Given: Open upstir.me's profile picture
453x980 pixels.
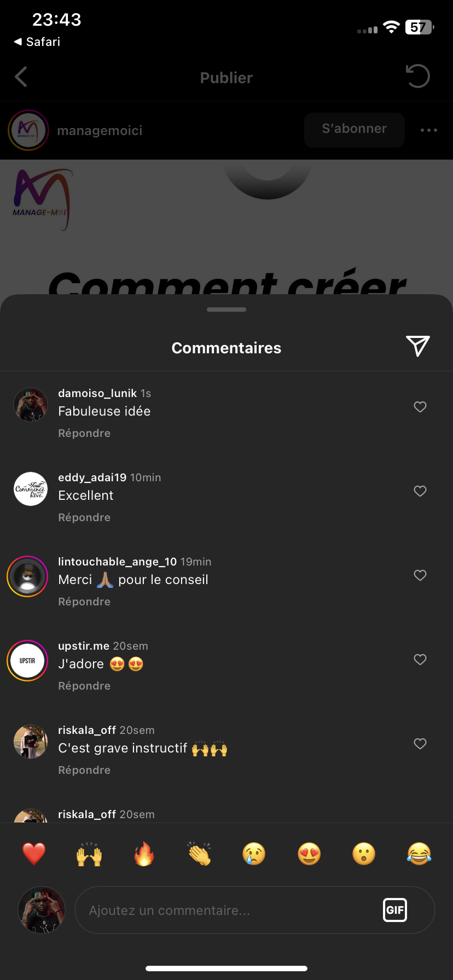Looking at the screenshot, I should pos(28,661).
